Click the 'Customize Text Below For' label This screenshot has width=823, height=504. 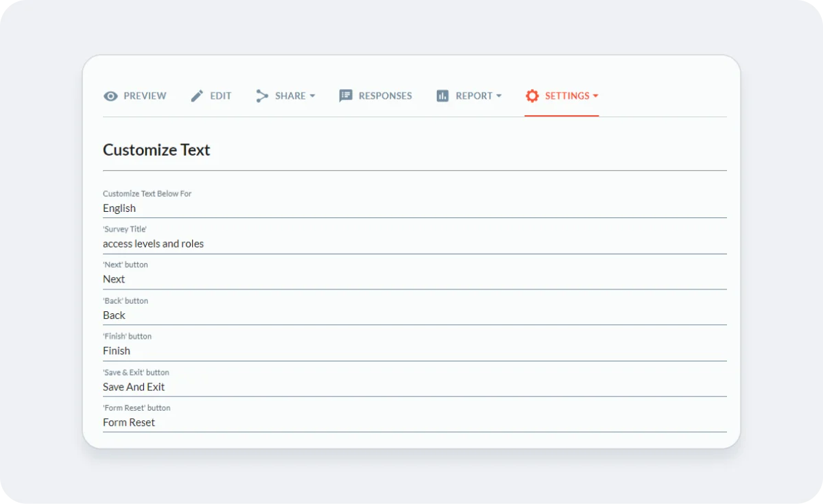(x=147, y=193)
